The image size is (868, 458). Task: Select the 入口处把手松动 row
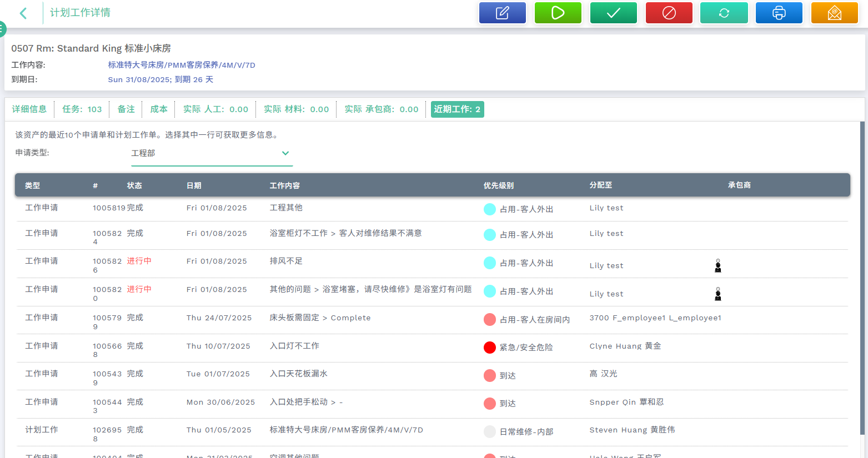pos(433,404)
